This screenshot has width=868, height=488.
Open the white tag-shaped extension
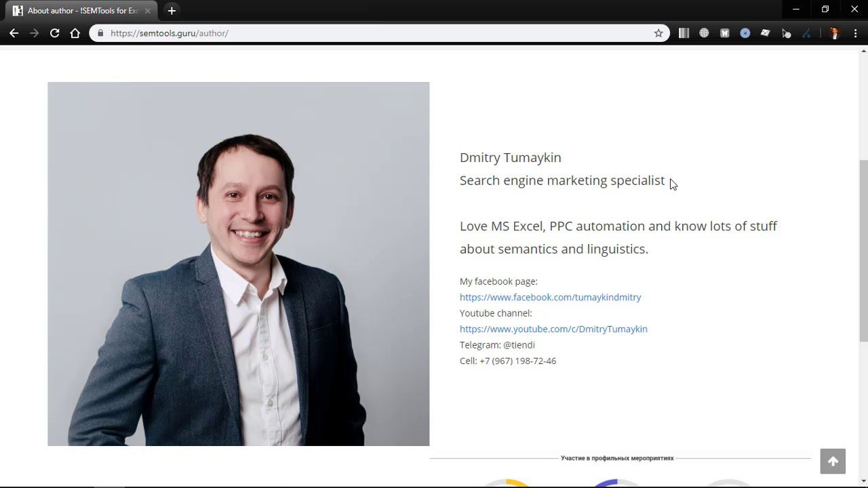pos(766,33)
